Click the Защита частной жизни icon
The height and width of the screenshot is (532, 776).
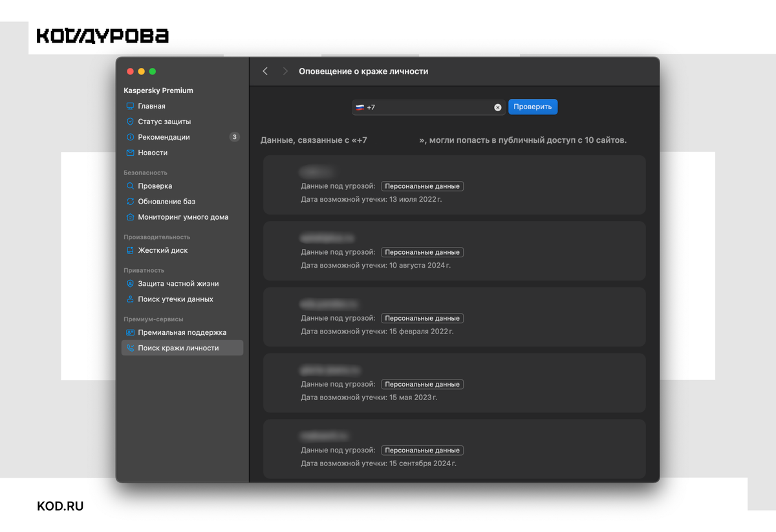point(130,284)
